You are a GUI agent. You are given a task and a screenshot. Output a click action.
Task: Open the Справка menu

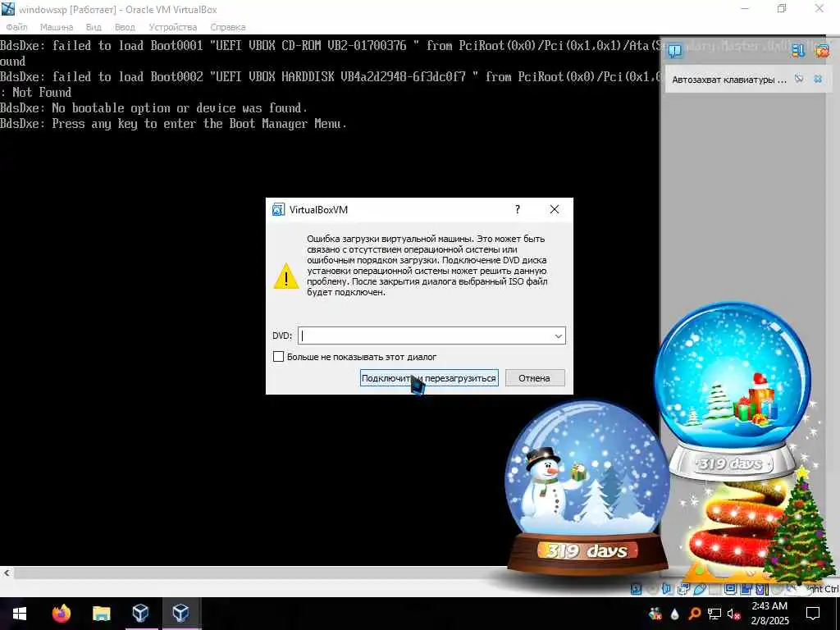tap(228, 27)
